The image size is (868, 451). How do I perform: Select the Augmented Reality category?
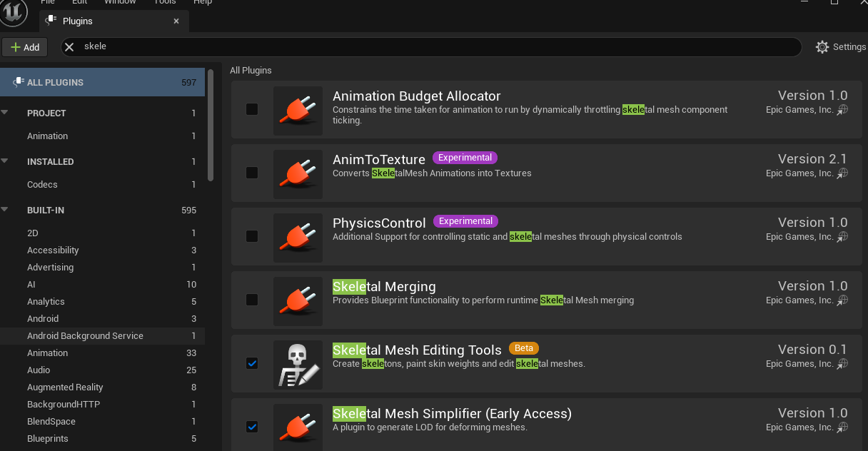102,387
